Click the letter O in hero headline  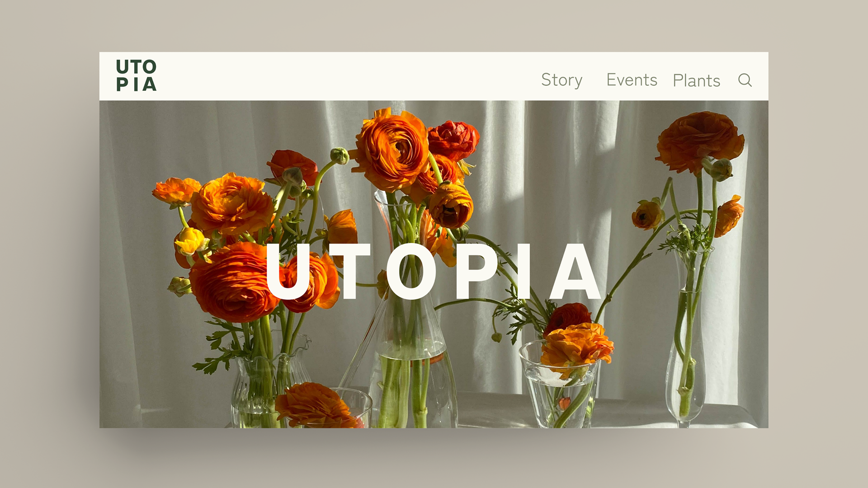click(x=411, y=271)
